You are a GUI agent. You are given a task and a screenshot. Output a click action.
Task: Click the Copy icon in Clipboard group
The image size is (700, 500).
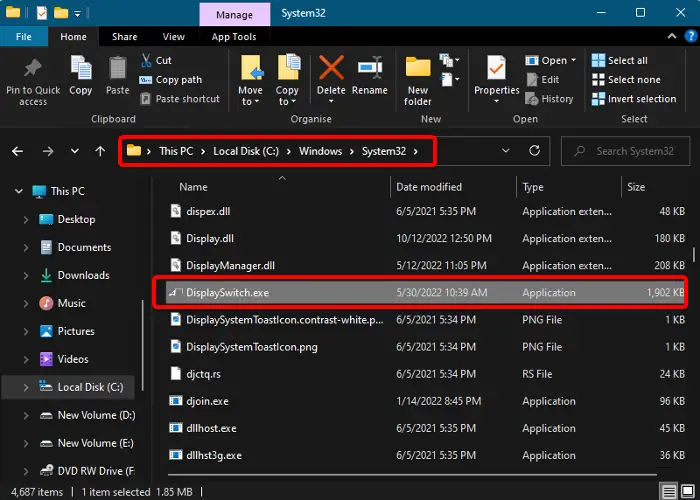click(x=81, y=68)
